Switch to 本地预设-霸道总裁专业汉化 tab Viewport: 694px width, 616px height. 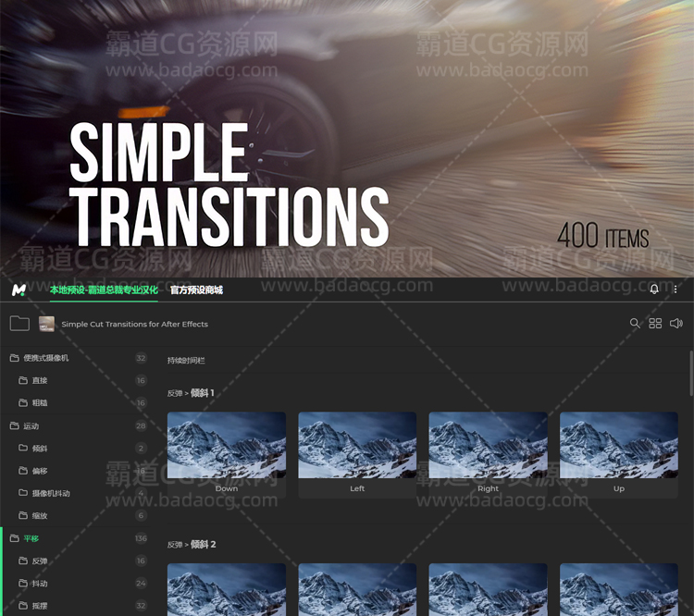[104, 290]
